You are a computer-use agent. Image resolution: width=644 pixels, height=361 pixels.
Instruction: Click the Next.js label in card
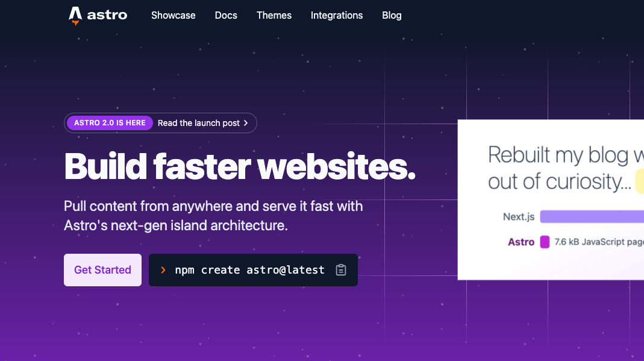pyautogui.click(x=519, y=216)
